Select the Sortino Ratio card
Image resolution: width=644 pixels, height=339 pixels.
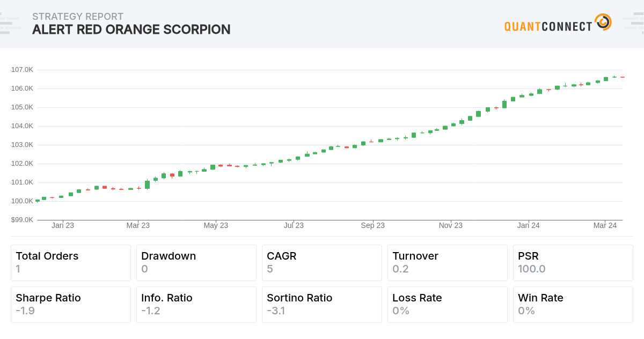(x=322, y=305)
